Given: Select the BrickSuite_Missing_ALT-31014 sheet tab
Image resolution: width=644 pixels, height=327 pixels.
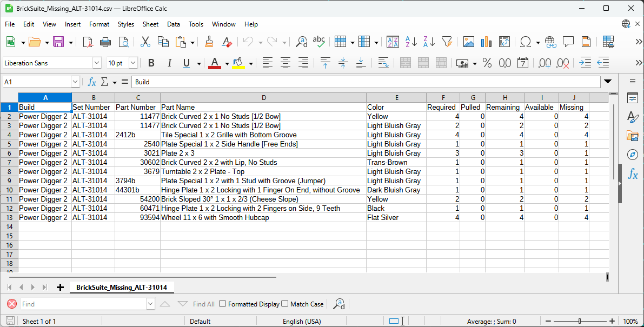Looking at the screenshot, I should point(122,287).
